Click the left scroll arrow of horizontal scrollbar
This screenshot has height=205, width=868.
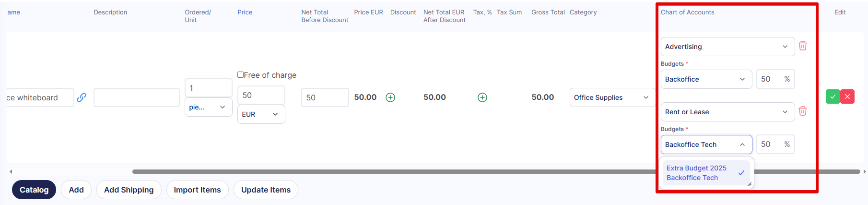(x=11, y=171)
